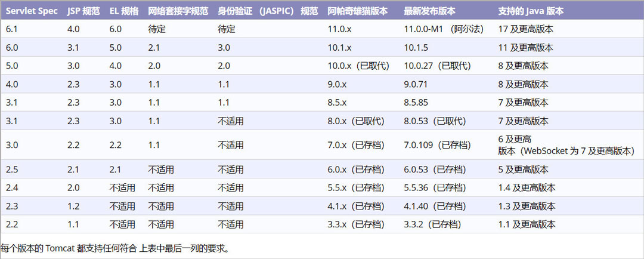Click the Java cell mentioning WebSocket
This screenshot has height=259, width=644.
566,144
